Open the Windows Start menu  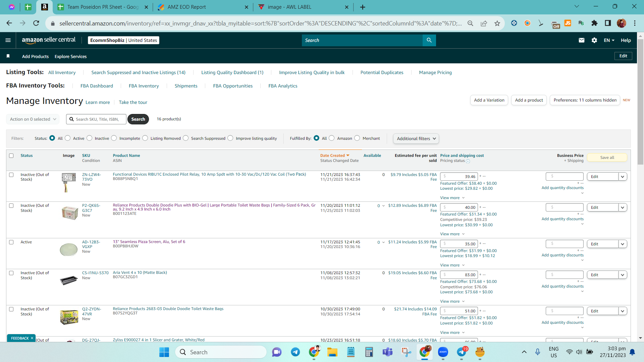(164, 352)
